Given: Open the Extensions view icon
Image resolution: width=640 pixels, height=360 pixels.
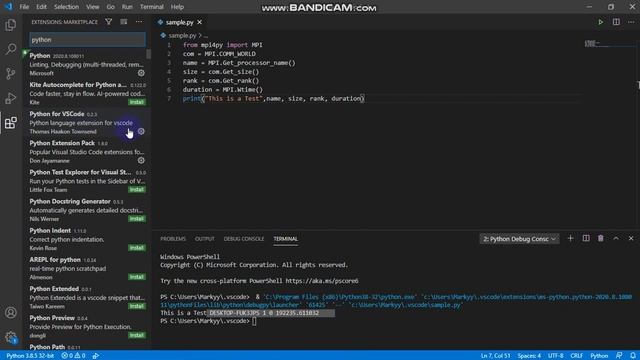Looking at the screenshot, I should tap(11, 123).
